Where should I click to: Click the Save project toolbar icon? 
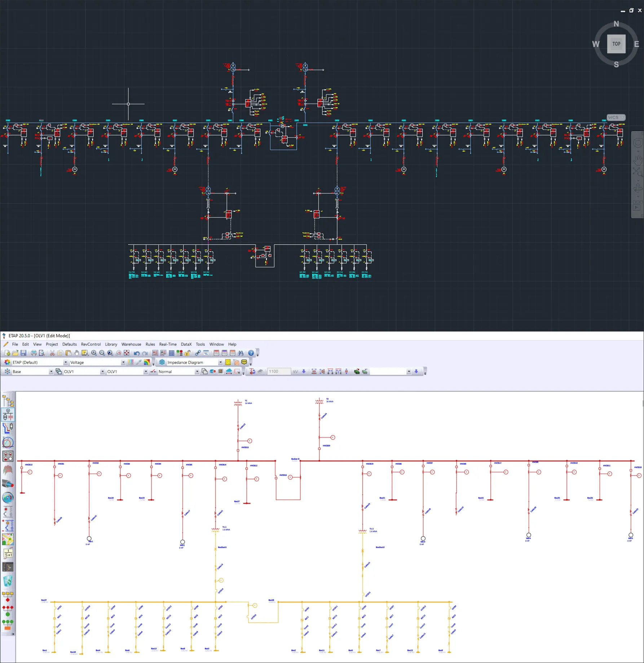pyautogui.click(x=23, y=353)
